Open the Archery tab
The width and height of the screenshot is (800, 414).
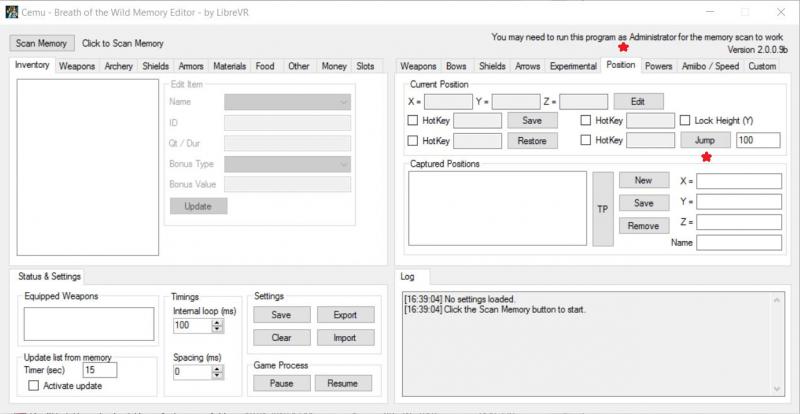pos(119,66)
